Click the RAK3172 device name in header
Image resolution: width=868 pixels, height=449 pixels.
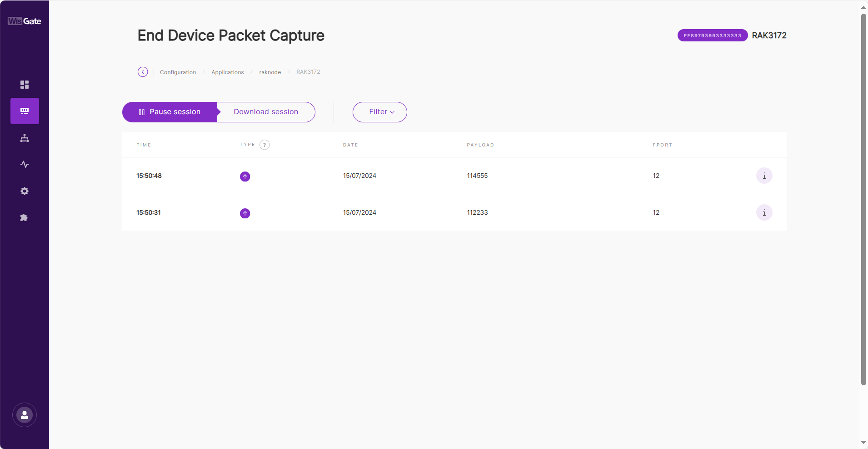click(x=769, y=35)
